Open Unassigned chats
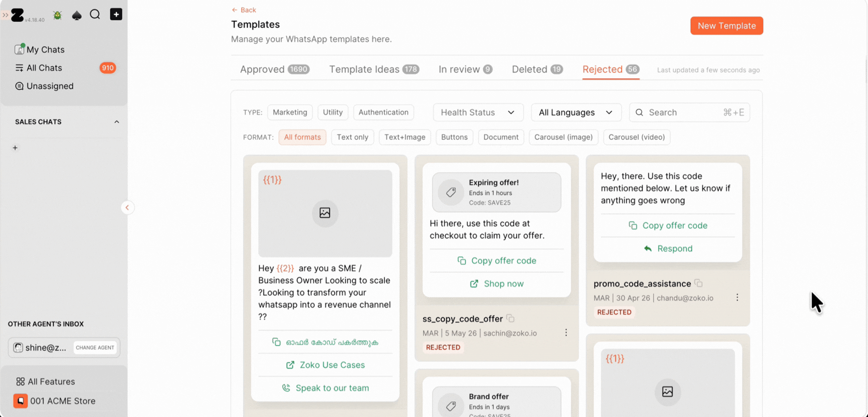 pos(44,86)
